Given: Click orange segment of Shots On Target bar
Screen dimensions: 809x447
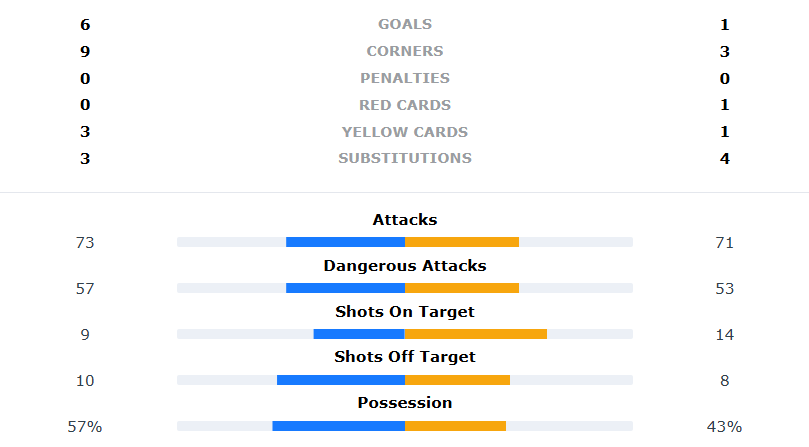Looking at the screenshot, I should click(475, 334).
